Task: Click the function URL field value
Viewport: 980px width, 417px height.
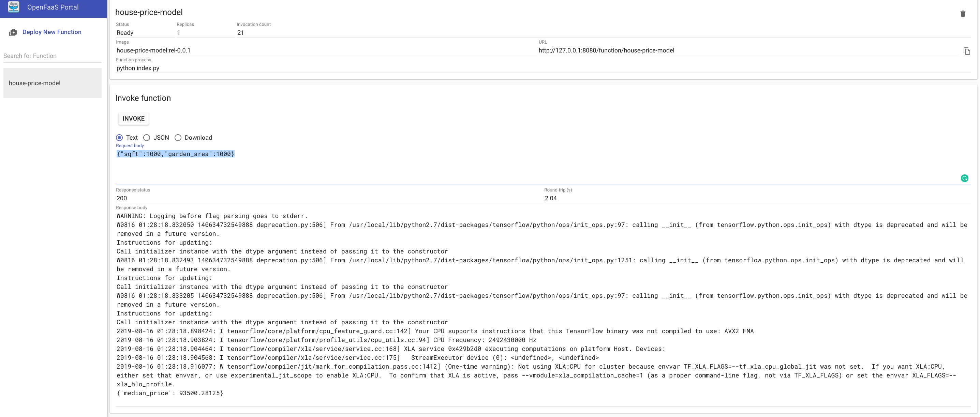Action: coord(606,50)
